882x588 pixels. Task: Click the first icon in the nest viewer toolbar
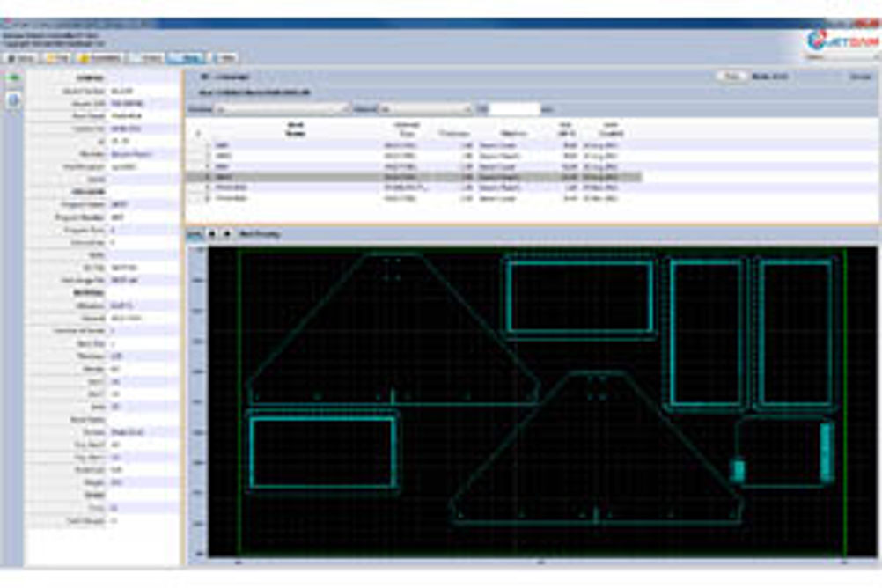[195, 234]
